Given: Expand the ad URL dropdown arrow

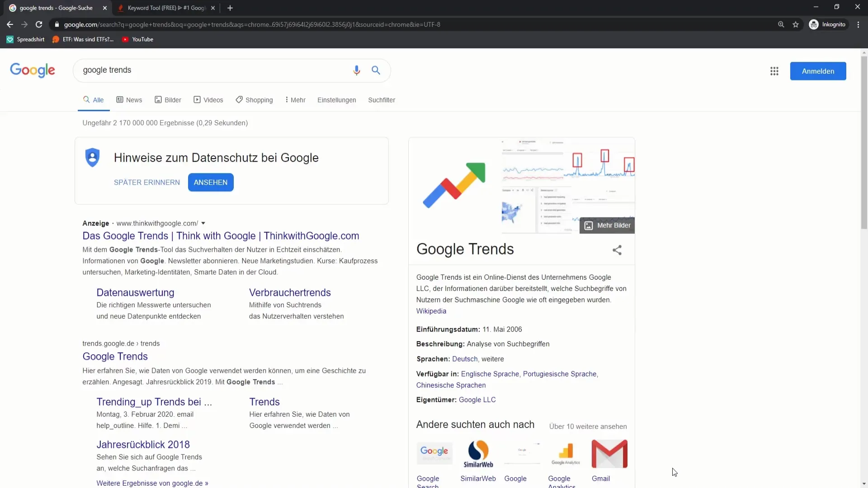Looking at the screenshot, I should click(203, 223).
